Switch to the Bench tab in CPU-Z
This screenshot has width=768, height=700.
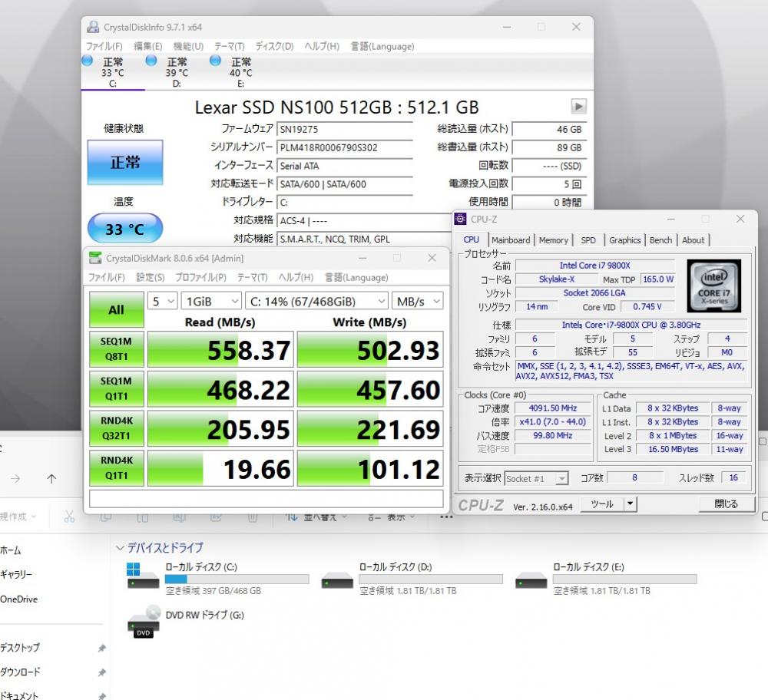(x=660, y=240)
